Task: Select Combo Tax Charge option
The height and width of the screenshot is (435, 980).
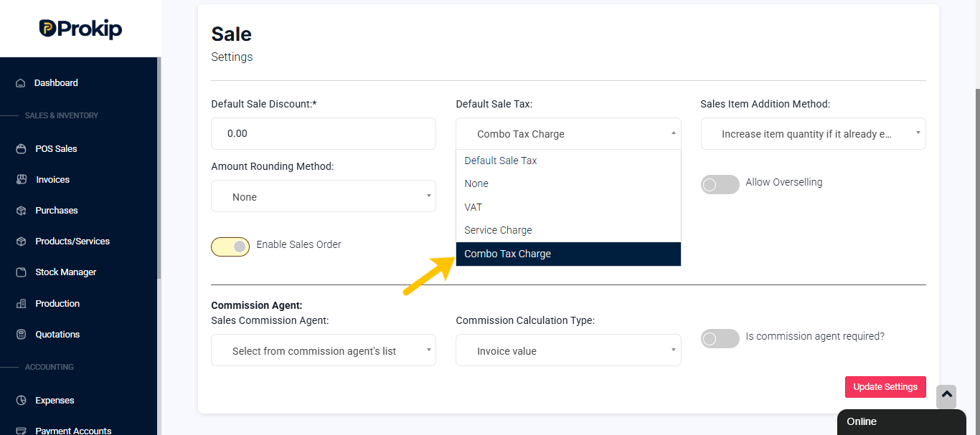Action: coord(568,254)
